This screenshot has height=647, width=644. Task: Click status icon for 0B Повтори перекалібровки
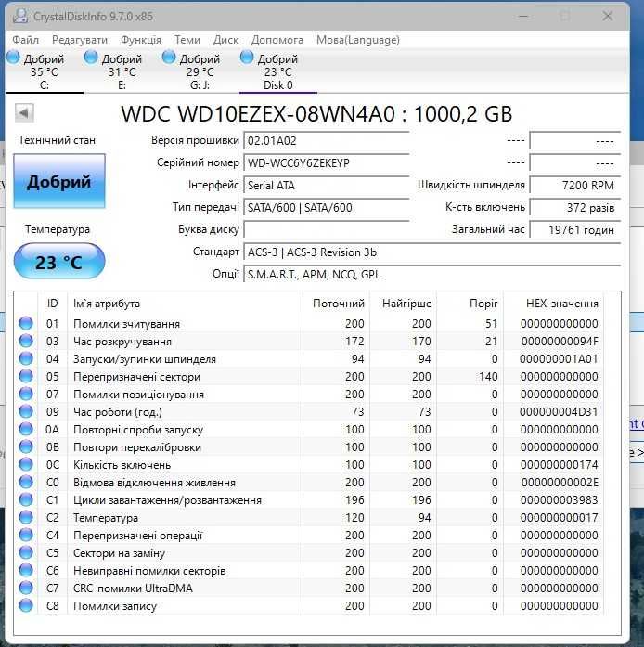[x=26, y=446]
